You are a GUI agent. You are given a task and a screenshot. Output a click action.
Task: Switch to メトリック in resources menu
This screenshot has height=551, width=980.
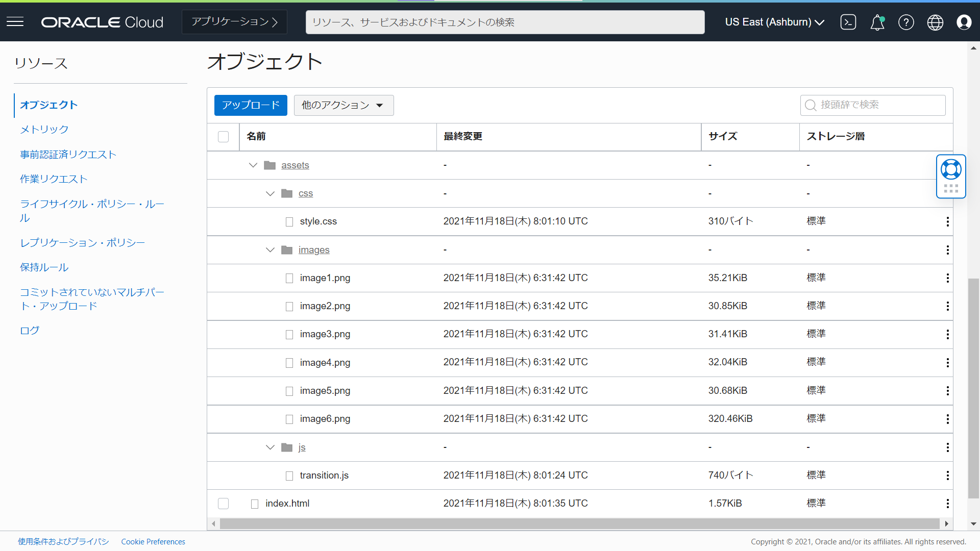44,130
